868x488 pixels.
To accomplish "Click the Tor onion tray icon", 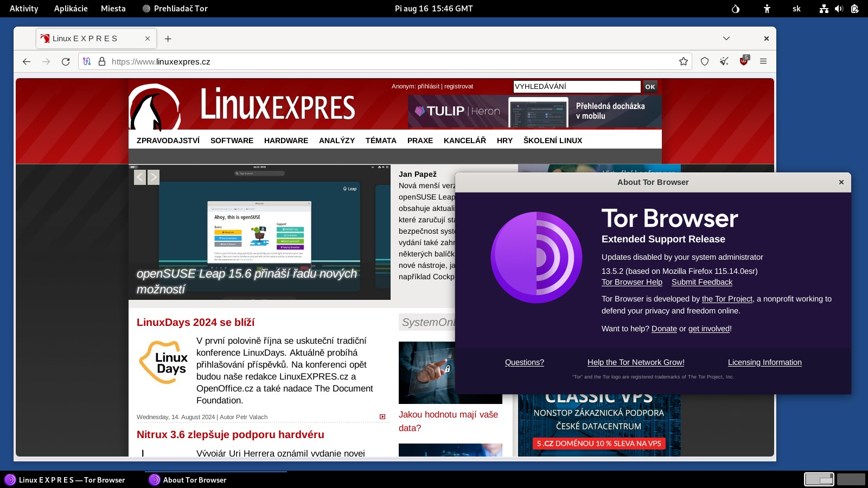I will (x=736, y=9).
